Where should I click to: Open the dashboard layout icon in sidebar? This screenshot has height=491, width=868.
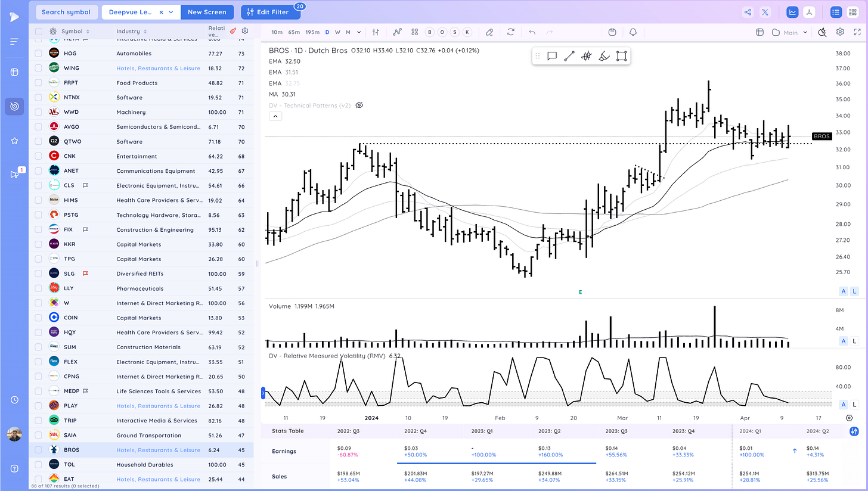tap(14, 72)
